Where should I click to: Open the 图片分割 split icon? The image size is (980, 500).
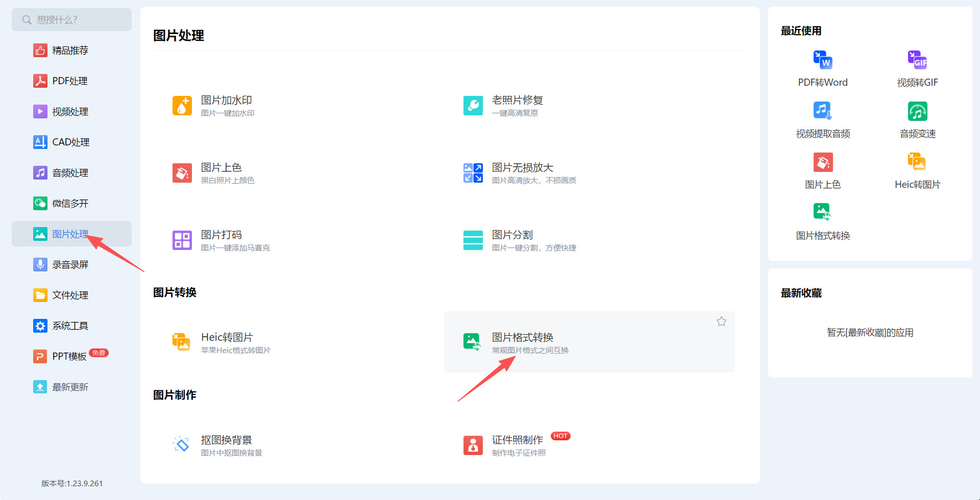pyautogui.click(x=473, y=240)
